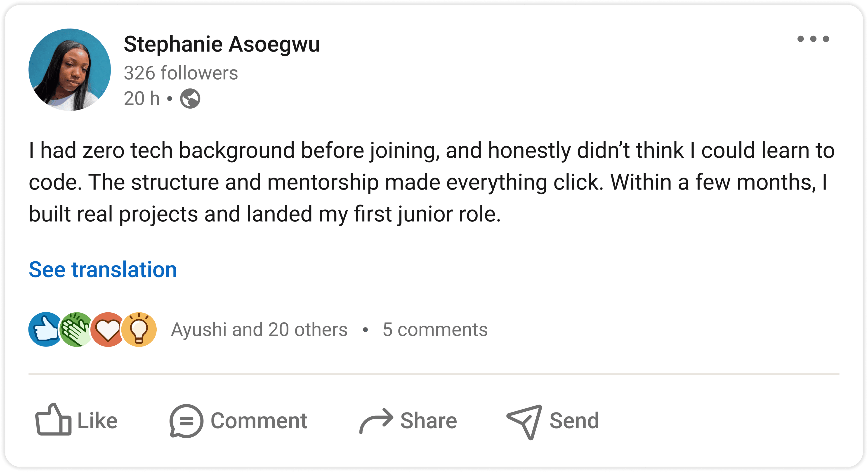This screenshot has height=472, width=868.
Task: Click the 326 followers text
Action: point(181,73)
